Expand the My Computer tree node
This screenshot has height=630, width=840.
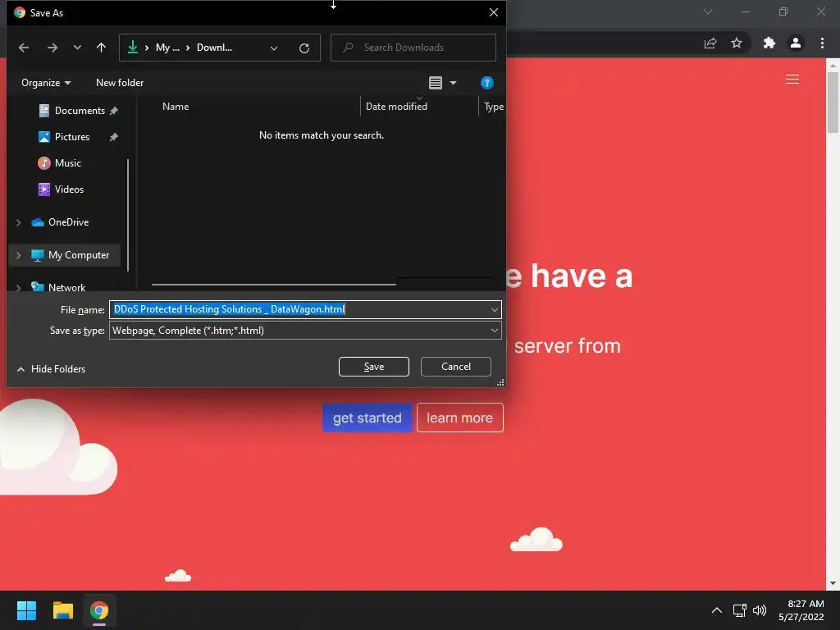click(x=19, y=255)
